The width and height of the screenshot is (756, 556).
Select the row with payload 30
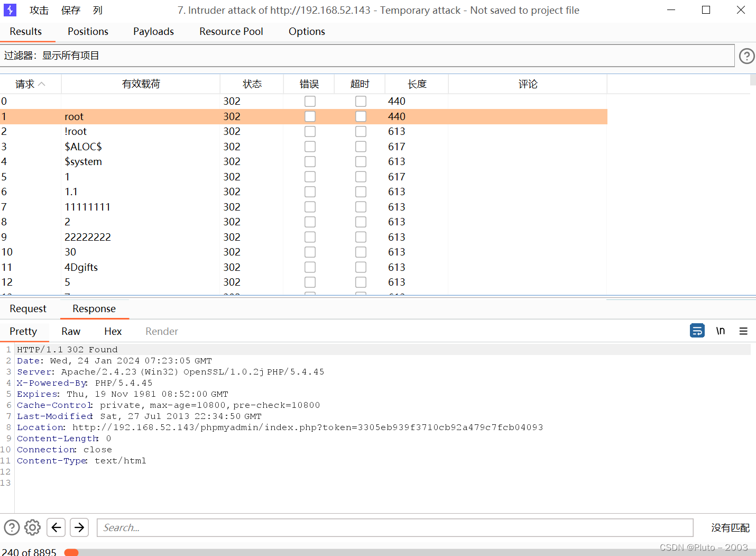[x=303, y=252]
